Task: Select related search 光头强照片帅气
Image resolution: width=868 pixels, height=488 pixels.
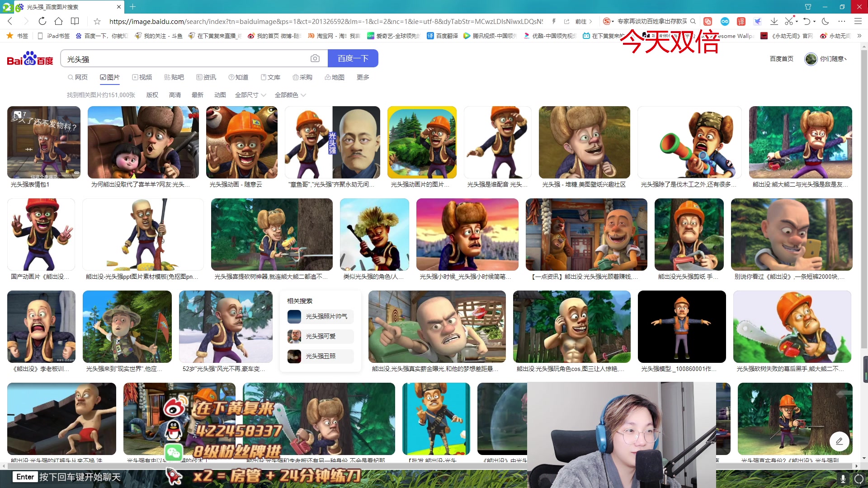Action: 320,316
